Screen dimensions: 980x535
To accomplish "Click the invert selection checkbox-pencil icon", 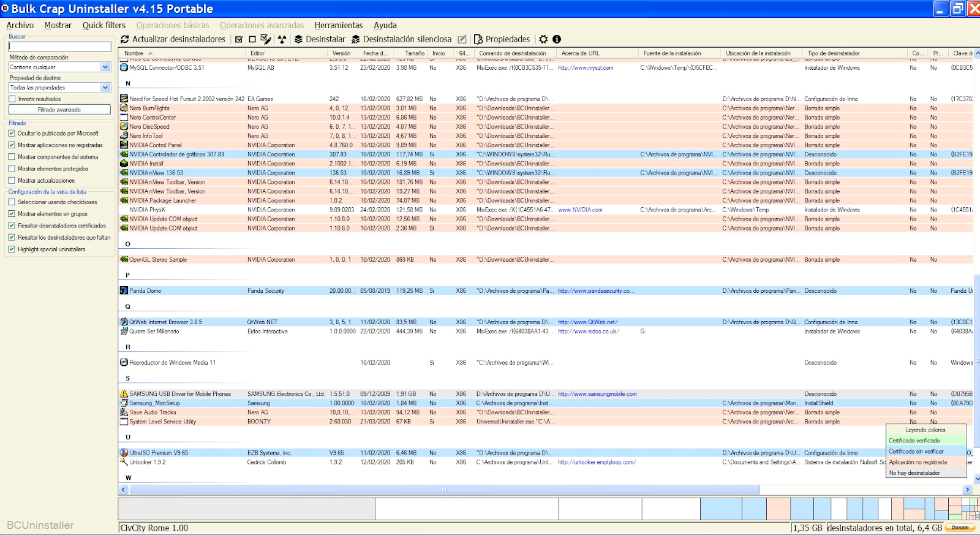I will [x=266, y=39].
